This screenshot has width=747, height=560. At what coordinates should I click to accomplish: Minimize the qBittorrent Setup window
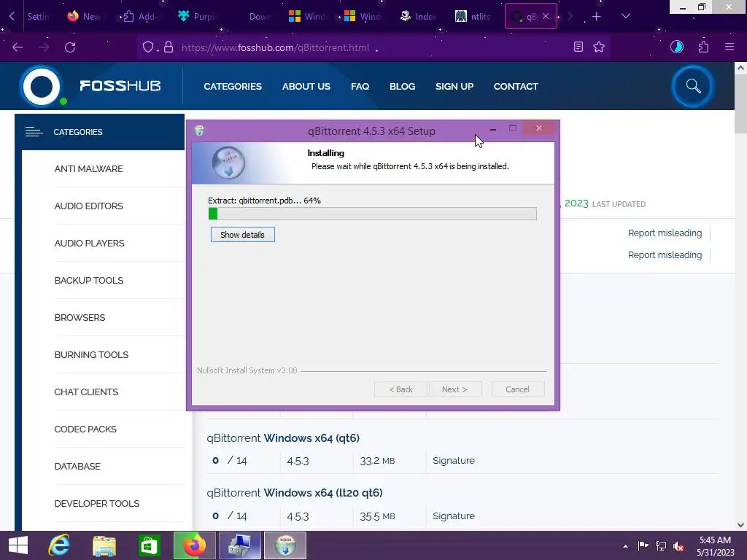(x=493, y=128)
